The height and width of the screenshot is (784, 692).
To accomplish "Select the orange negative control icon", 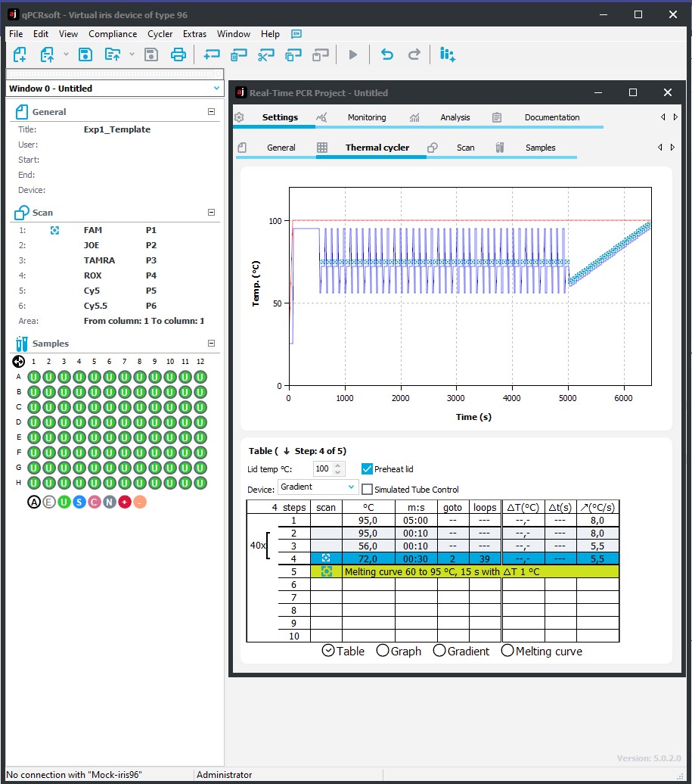I will click(x=140, y=502).
